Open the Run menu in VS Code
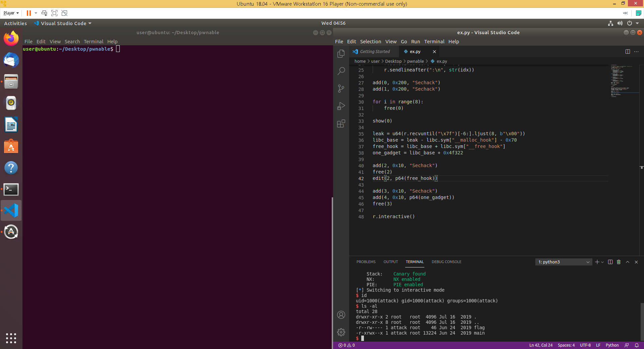The width and height of the screenshot is (644, 349). click(x=416, y=42)
